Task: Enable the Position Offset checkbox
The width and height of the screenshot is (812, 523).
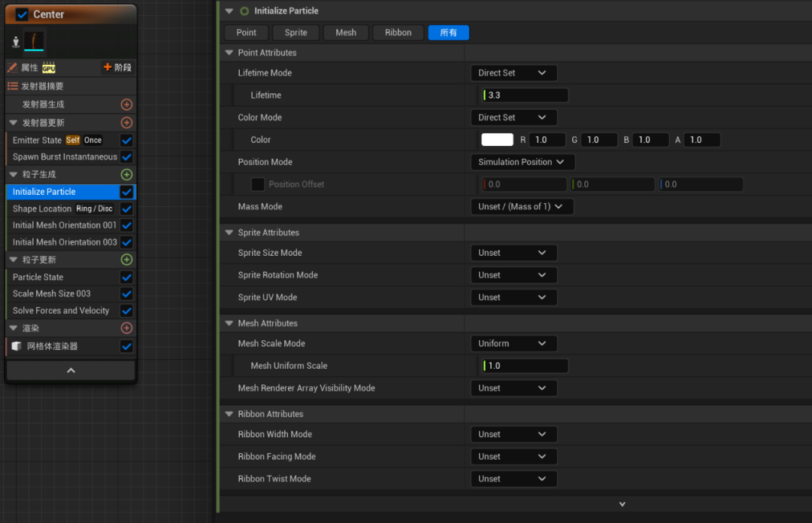Action: tap(257, 184)
